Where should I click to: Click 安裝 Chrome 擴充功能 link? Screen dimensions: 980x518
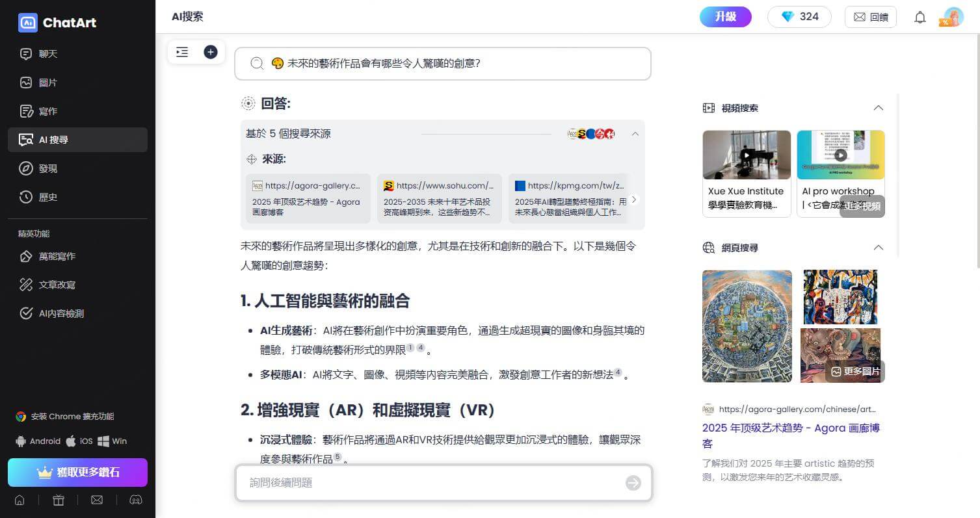pyautogui.click(x=65, y=417)
